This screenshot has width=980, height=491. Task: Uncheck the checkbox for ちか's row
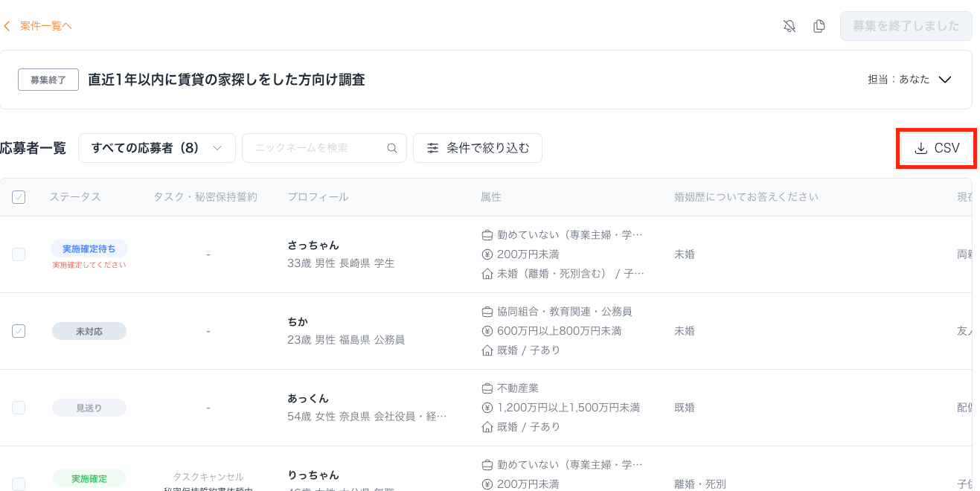pyautogui.click(x=19, y=331)
